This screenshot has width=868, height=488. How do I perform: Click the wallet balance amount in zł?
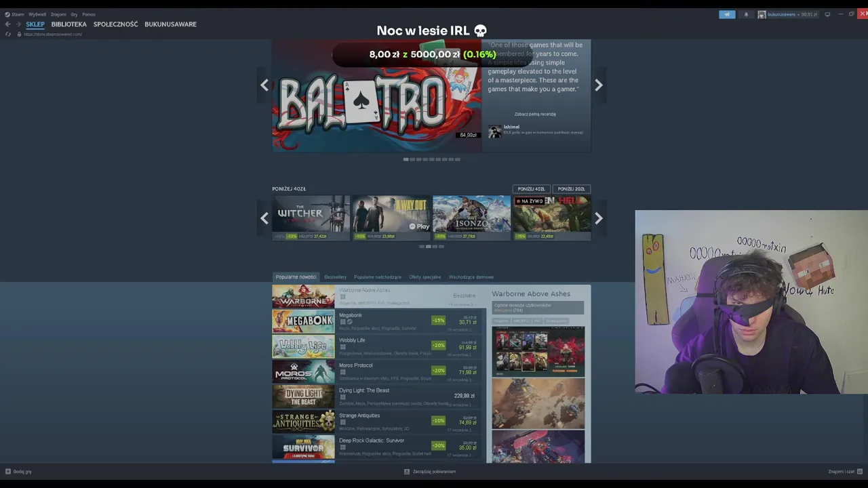click(809, 14)
